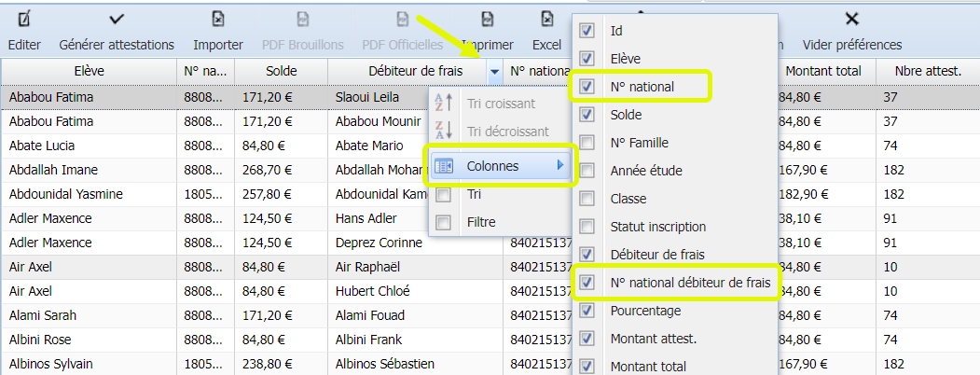The image size is (980, 375).
Task: Click the Générer attestations checkmark icon
Action: point(117,19)
